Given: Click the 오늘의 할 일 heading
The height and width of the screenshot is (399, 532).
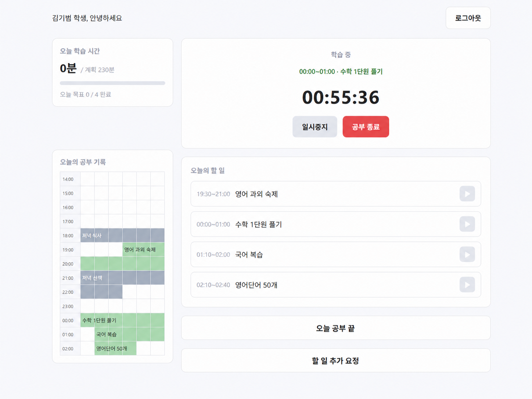Looking at the screenshot, I should click(208, 170).
